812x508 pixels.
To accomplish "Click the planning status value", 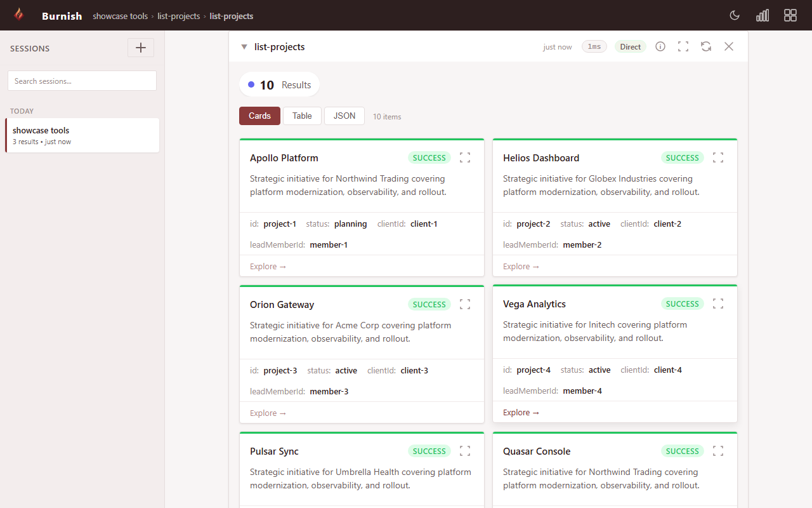I will pyautogui.click(x=351, y=224).
